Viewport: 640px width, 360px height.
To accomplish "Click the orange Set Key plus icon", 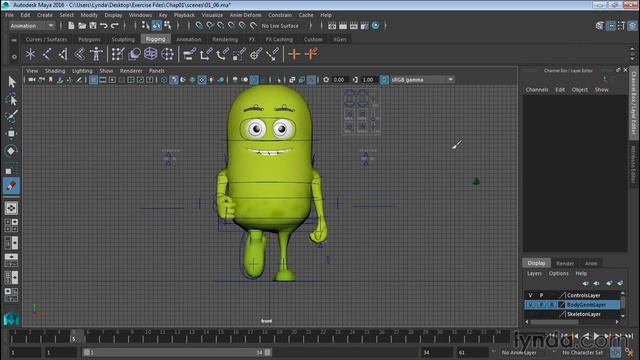I will pos(294,54).
